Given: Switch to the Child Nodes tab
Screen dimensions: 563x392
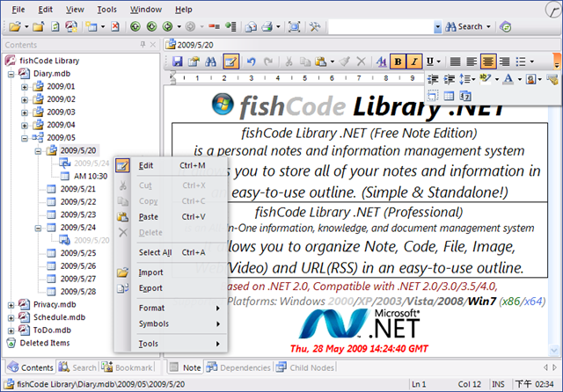Looking at the screenshot, I should click(305, 367).
